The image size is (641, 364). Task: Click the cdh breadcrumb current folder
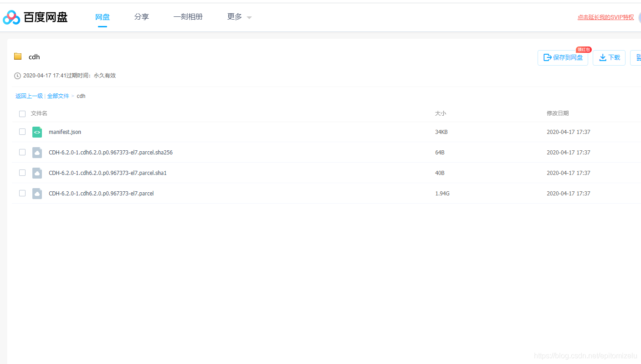coord(81,96)
